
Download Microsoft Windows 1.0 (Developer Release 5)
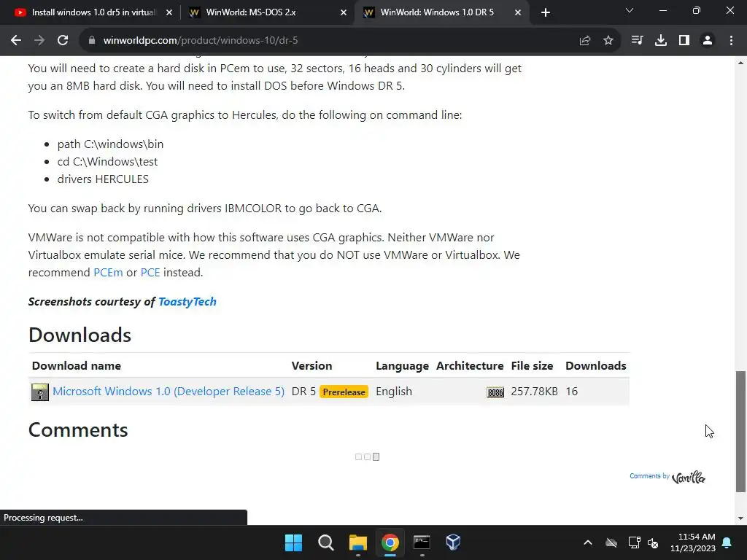[x=169, y=392]
